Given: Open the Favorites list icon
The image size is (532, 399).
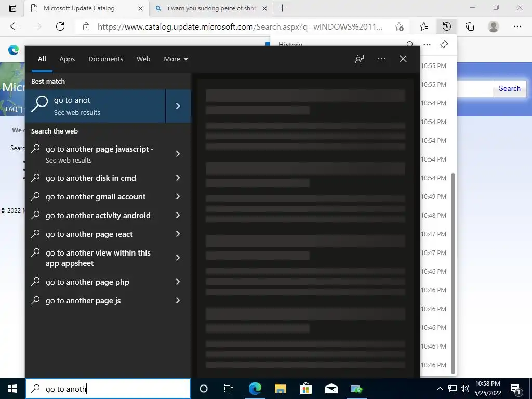Looking at the screenshot, I should pos(424,26).
